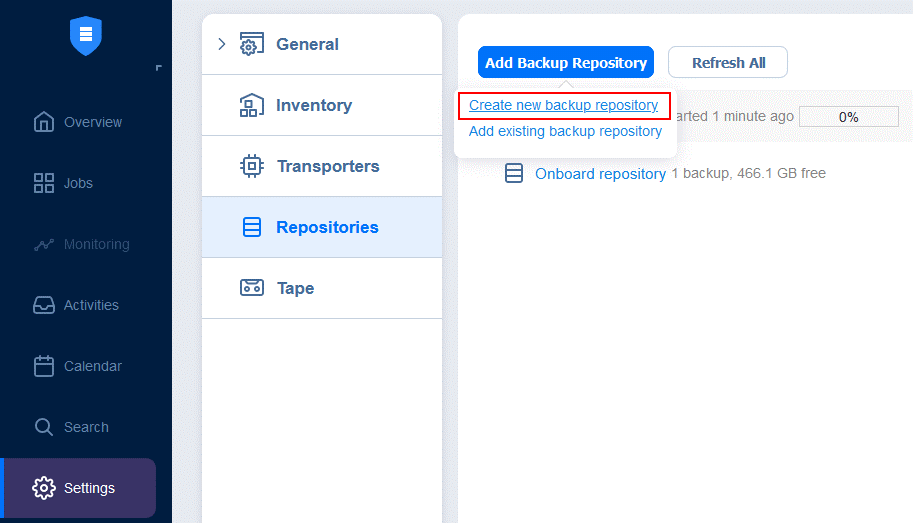Viewport: 913px width, 523px height.
Task: Expand the General settings chevron
Action: pyautogui.click(x=222, y=44)
